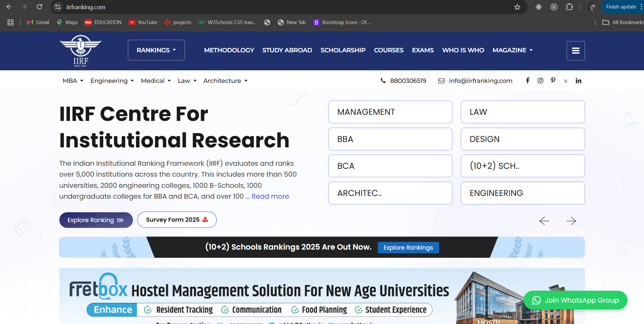Click the Pinterest icon

point(553,80)
